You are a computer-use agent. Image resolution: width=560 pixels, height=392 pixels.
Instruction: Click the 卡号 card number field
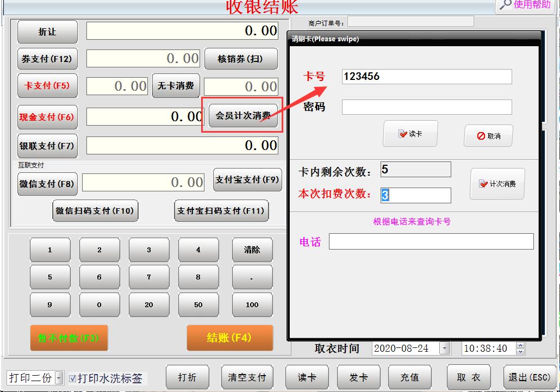(426, 77)
